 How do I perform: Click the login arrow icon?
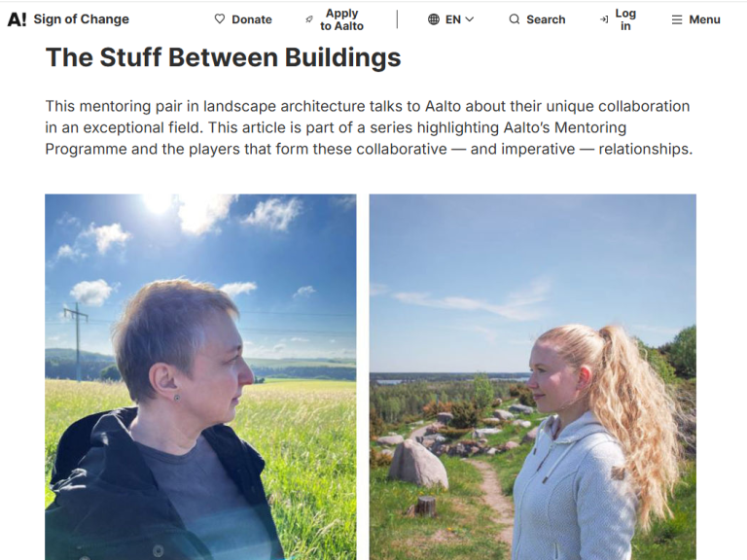[604, 19]
